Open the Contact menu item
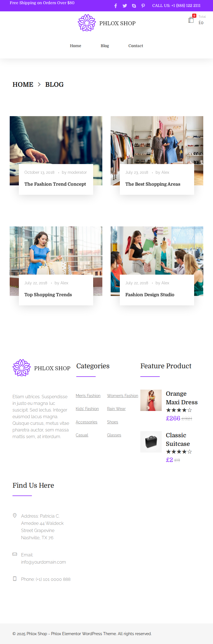Image resolution: width=213 pixels, height=644 pixels. pyautogui.click(x=136, y=46)
